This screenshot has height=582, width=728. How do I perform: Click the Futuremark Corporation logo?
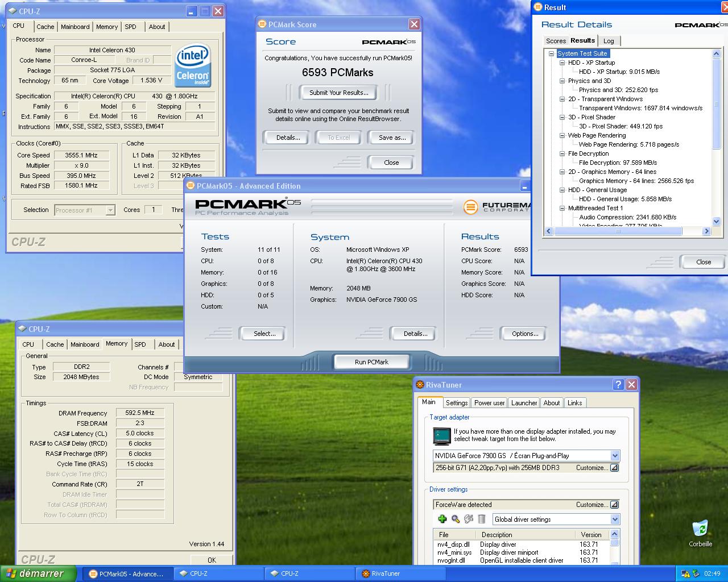click(x=498, y=207)
